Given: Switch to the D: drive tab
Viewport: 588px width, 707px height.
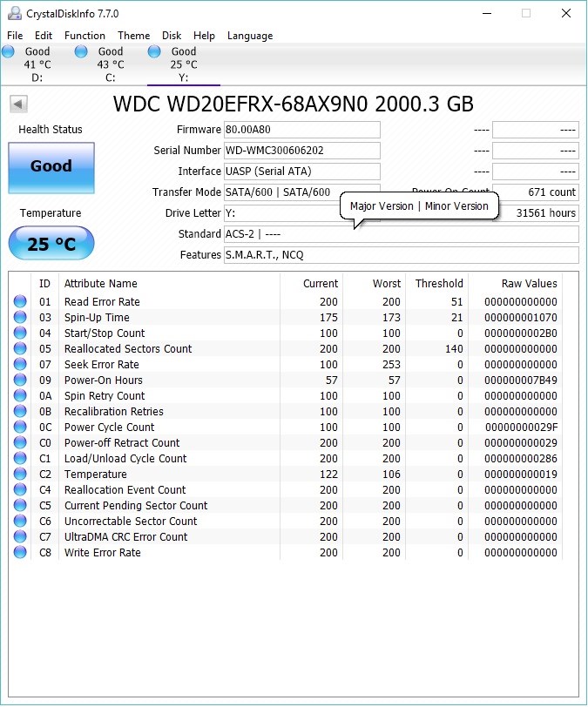Looking at the screenshot, I should point(37,64).
